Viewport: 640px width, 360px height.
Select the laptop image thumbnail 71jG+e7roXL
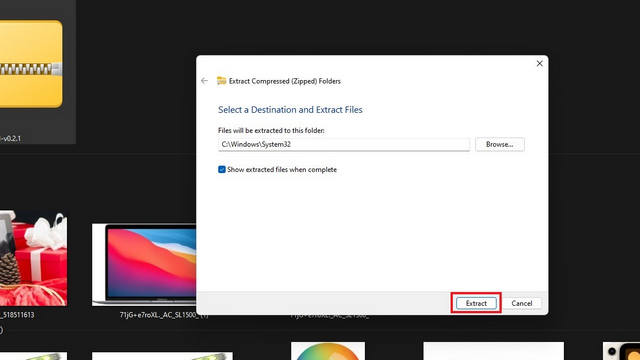tap(144, 264)
